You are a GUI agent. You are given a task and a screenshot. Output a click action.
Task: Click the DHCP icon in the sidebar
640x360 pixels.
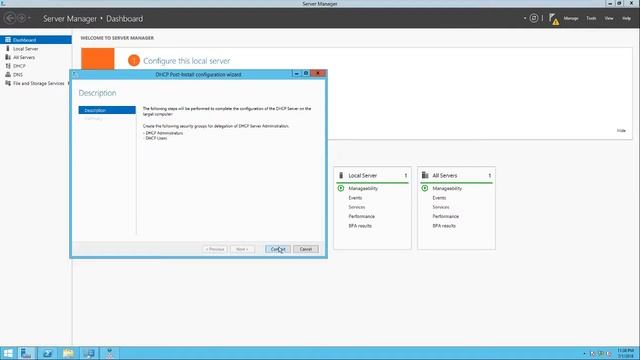click(x=8, y=66)
